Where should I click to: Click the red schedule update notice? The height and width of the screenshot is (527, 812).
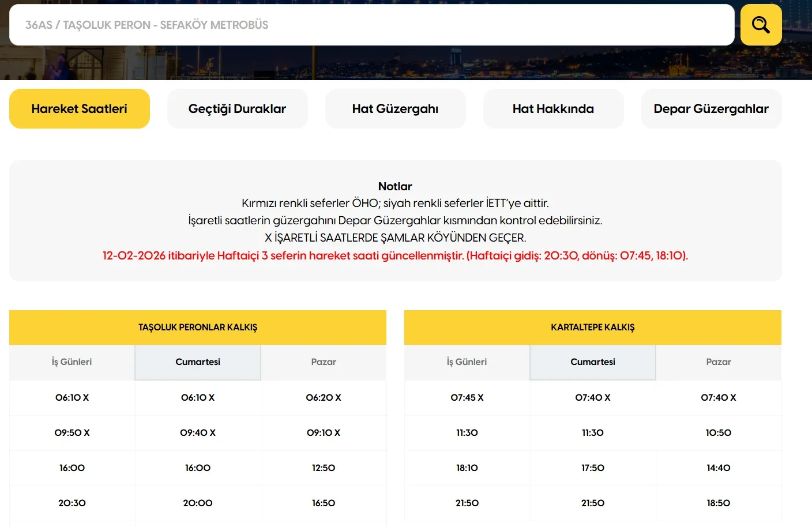coord(395,255)
